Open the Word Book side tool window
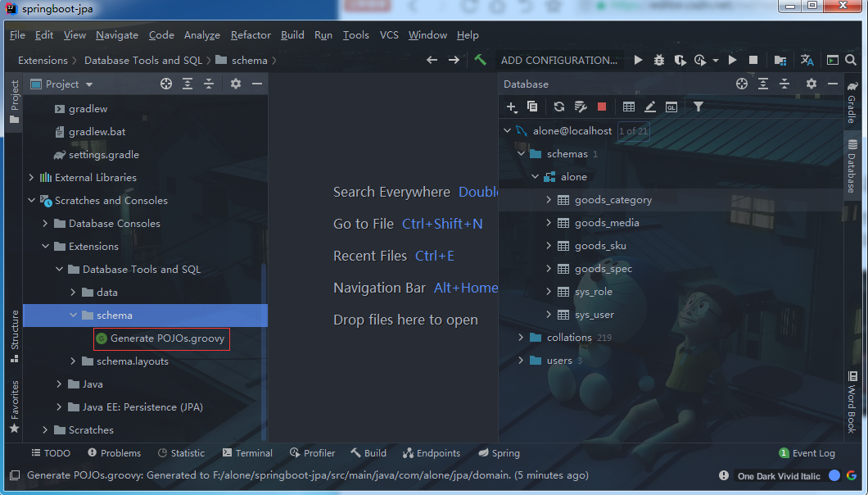 [x=852, y=402]
